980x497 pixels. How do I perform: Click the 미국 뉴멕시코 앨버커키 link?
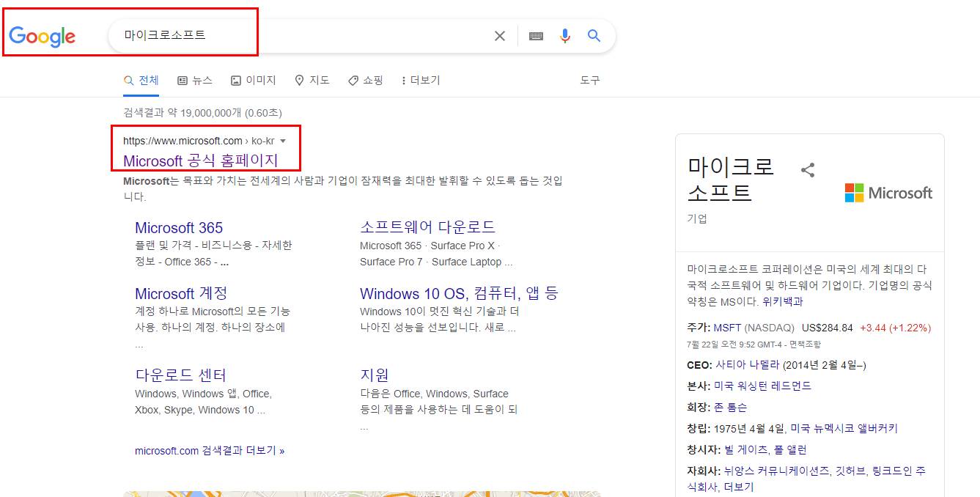coord(844,428)
